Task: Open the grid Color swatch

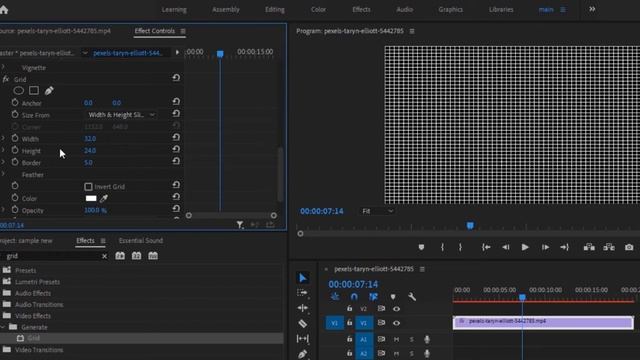Action: 91,198
